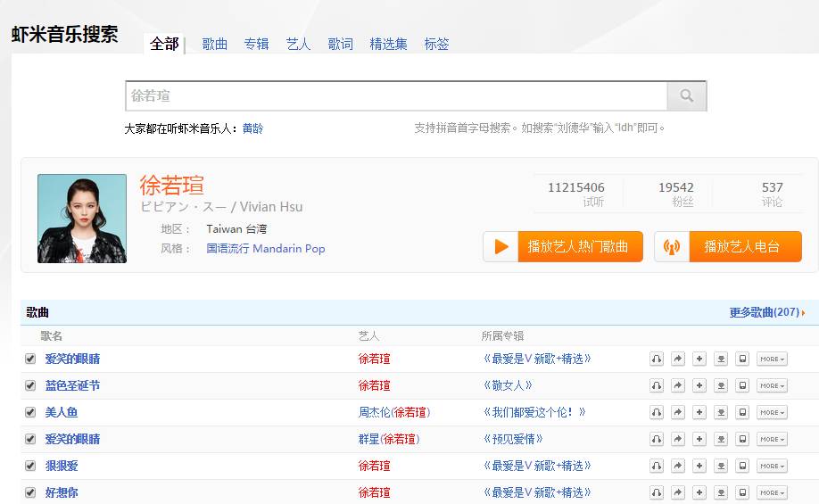Click the radio broadcast icon for artist station

tap(672, 246)
